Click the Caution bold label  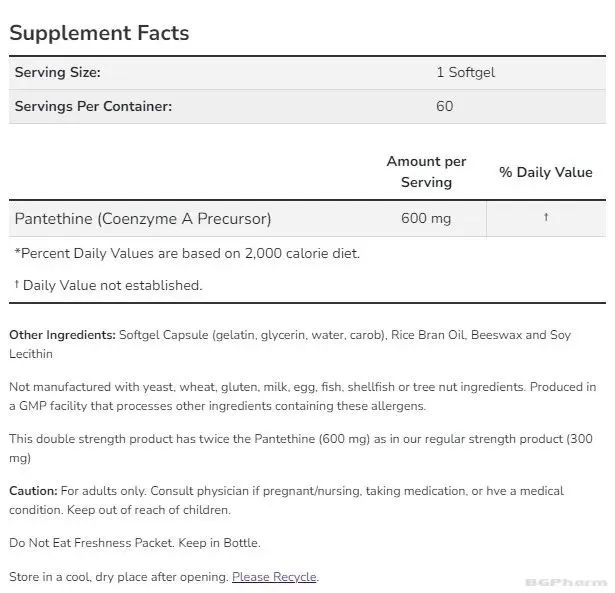33,491
